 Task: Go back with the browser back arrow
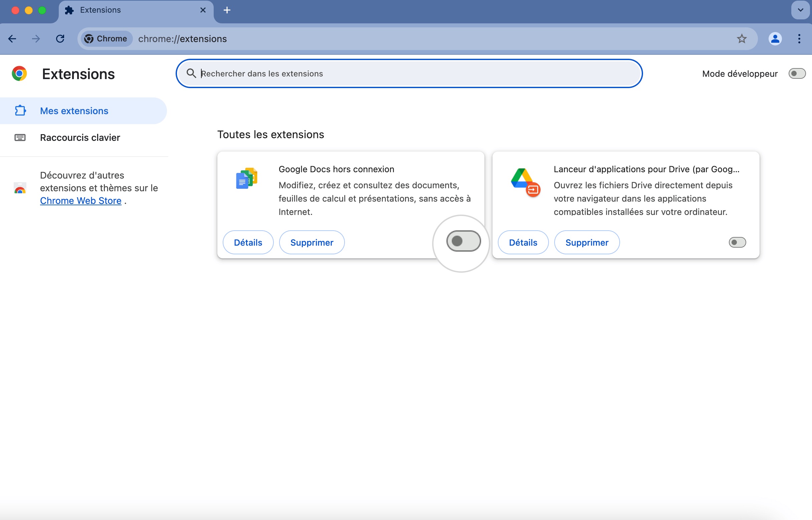[x=12, y=39]
